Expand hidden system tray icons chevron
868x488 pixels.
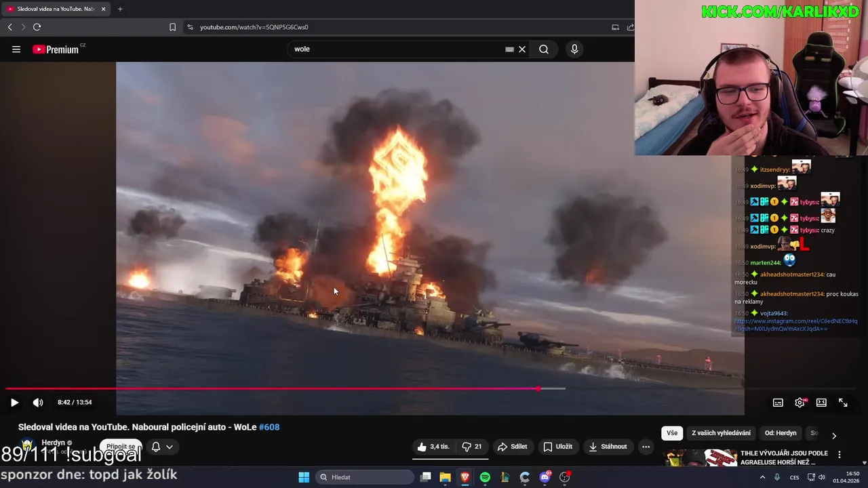(x=762, y=477)
